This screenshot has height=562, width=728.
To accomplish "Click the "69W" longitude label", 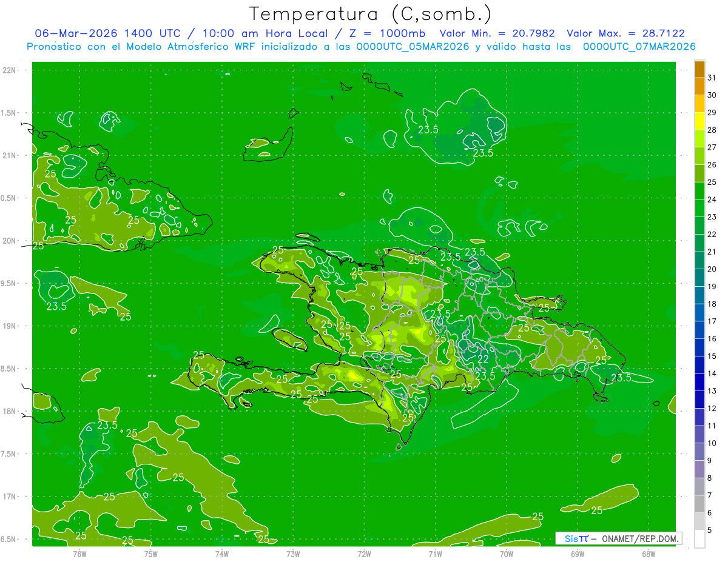I will 578,554.
